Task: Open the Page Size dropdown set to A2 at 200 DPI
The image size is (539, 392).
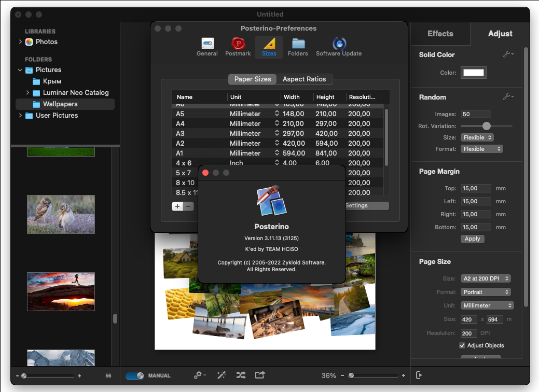Action: 486,278
